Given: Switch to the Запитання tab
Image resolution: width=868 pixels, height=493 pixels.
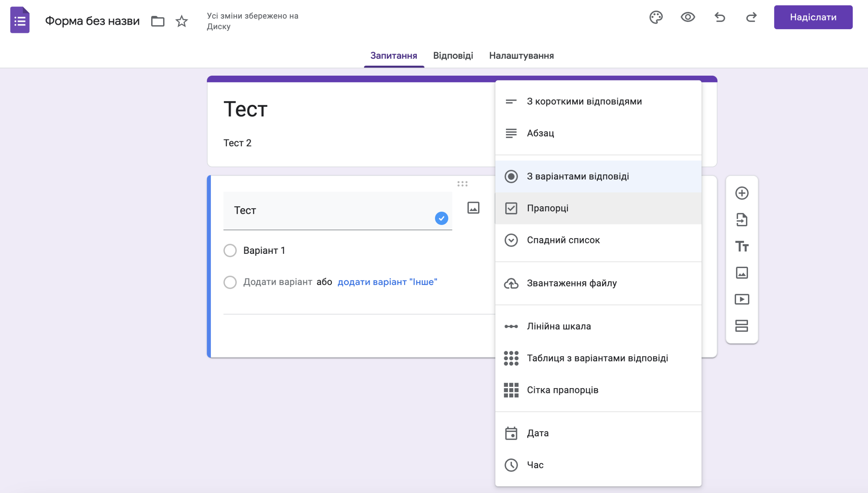Looking at the screenshot, I should (394, 56).
